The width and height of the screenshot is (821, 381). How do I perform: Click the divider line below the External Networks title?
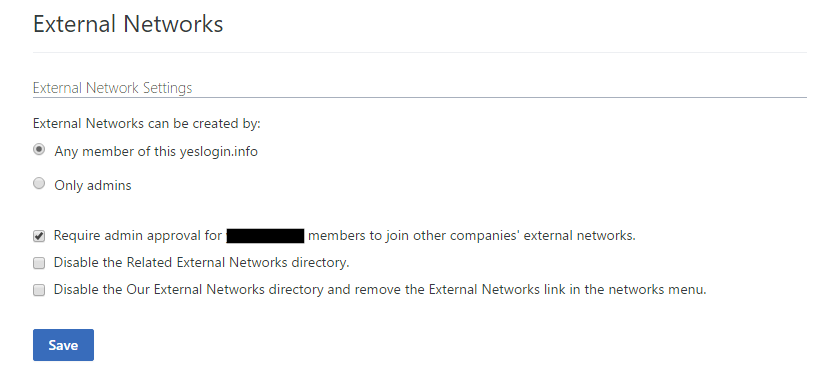pos(419,52)
